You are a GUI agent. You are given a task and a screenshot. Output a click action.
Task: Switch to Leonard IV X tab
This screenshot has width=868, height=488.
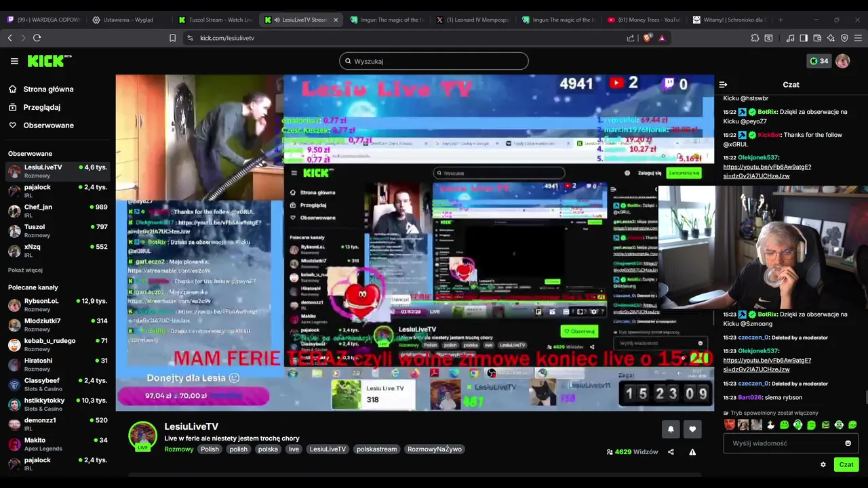pyautogui.click(x=473, y=20)
